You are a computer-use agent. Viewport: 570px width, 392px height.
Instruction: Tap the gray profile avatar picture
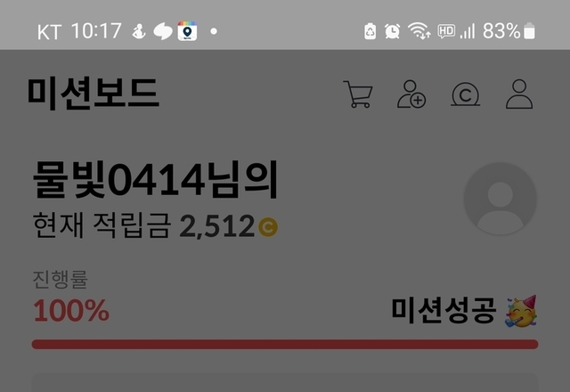501,199
